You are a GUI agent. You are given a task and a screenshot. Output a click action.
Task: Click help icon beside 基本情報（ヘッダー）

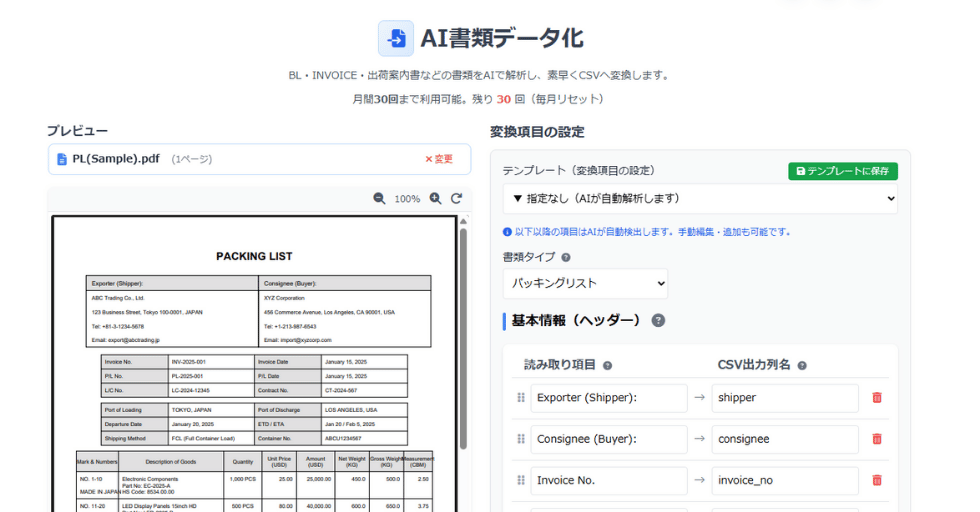[658, 321]
